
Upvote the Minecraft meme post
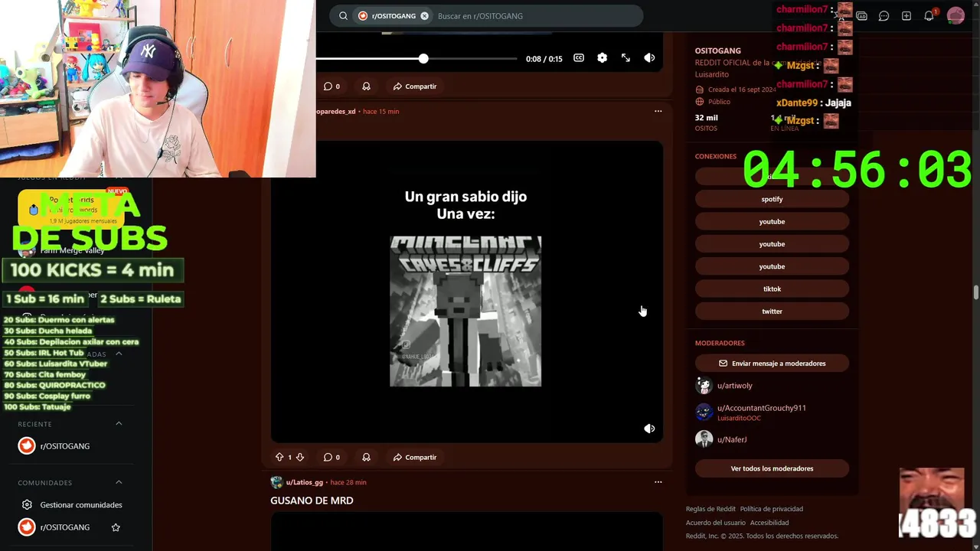pos(279,457)
